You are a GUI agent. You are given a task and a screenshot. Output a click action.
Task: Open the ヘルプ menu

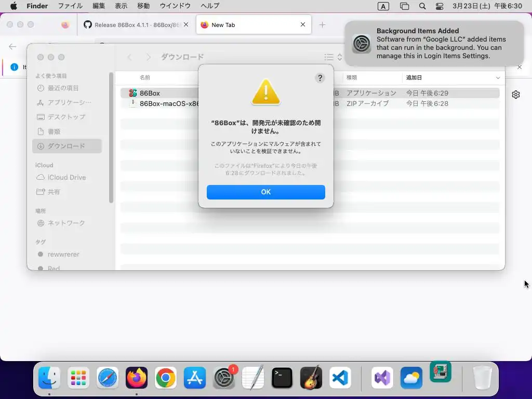[210, 6]
